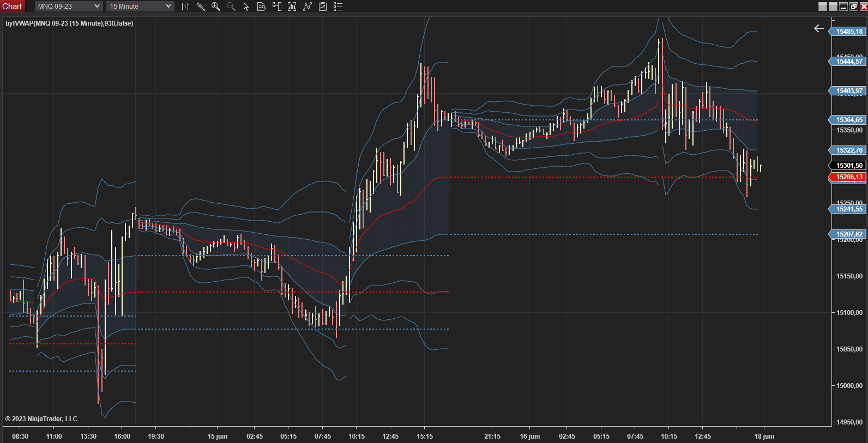Click the 15000,00 price axis label
The height and width of the screenshot is (443, 868).
point(849,386)
